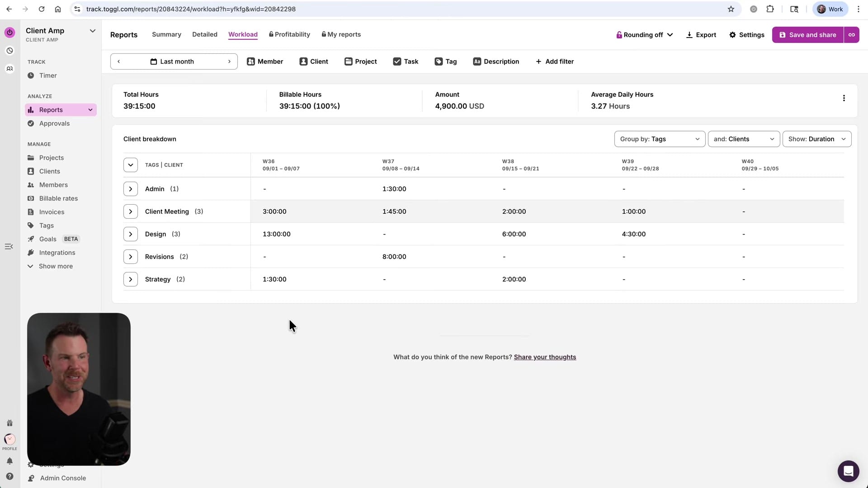The image size is (868, 488).
Task: Toggle expand all rows chevron in header
Action: tap(131, 165)
